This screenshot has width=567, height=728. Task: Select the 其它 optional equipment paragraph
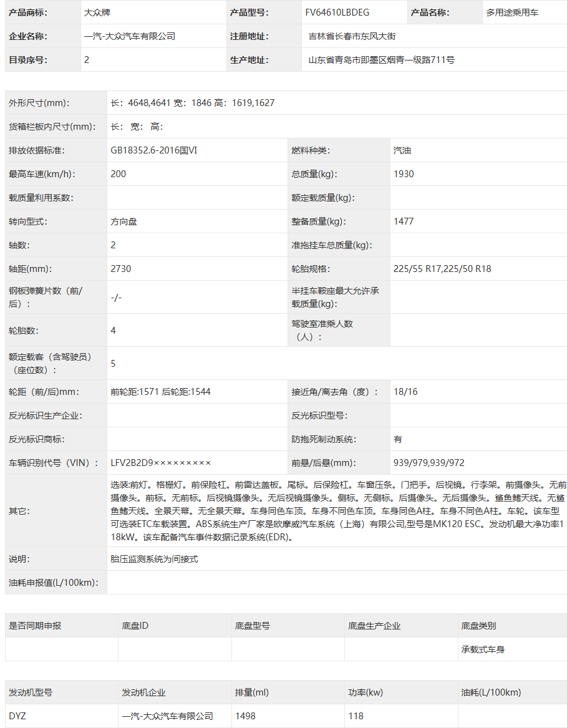click(x=337, y=511)
